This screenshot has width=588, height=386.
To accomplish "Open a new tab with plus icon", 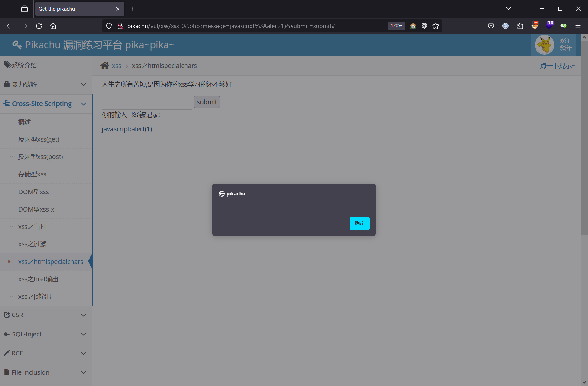I will tap(133, 9).
